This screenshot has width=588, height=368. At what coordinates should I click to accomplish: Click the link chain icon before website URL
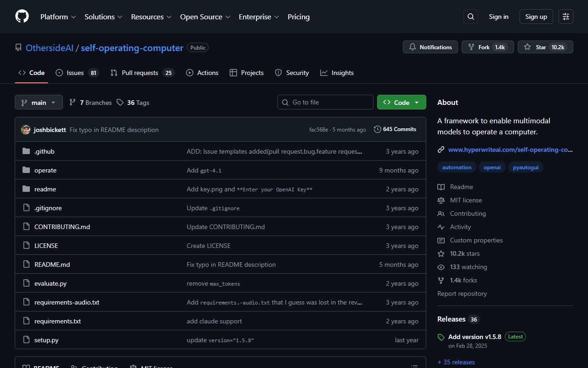(x=441, y=149)
